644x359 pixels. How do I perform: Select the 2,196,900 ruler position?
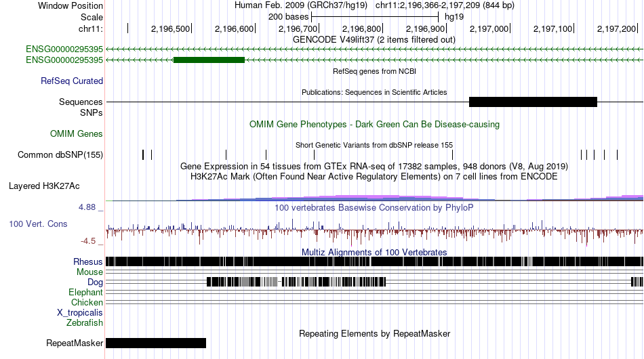(425, 28)
